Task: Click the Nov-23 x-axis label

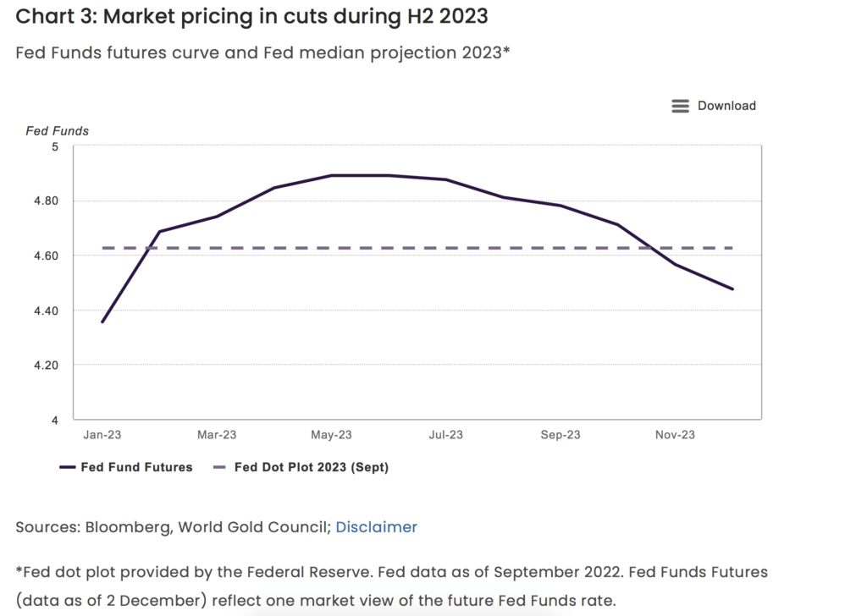Action: (676, 435)
